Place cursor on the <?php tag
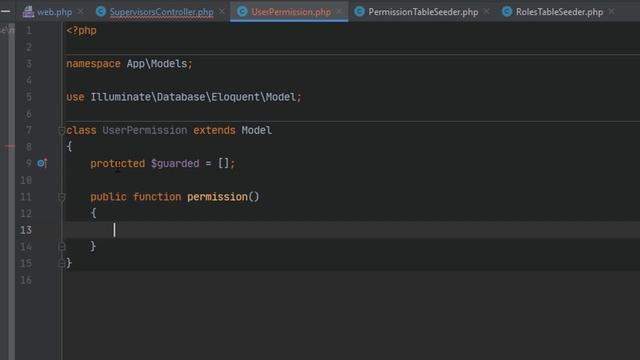The height and width of the screenshot is (360, 640). point(82,31)
